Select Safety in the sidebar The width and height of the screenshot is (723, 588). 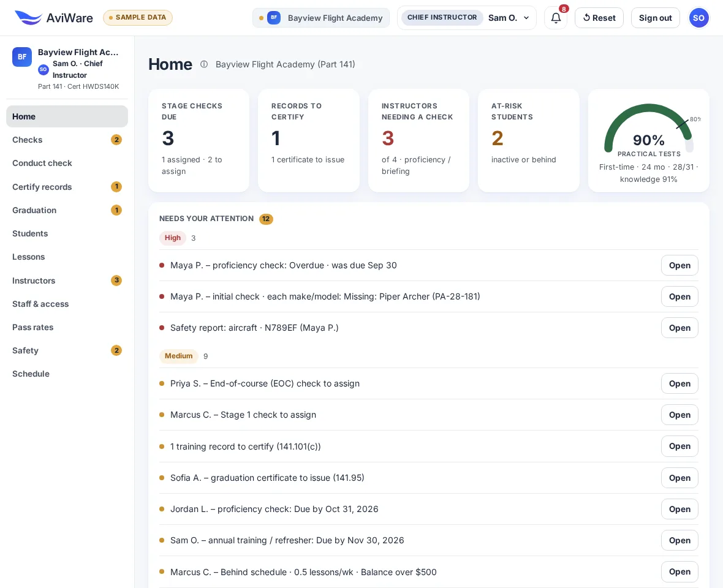(67, 351)
